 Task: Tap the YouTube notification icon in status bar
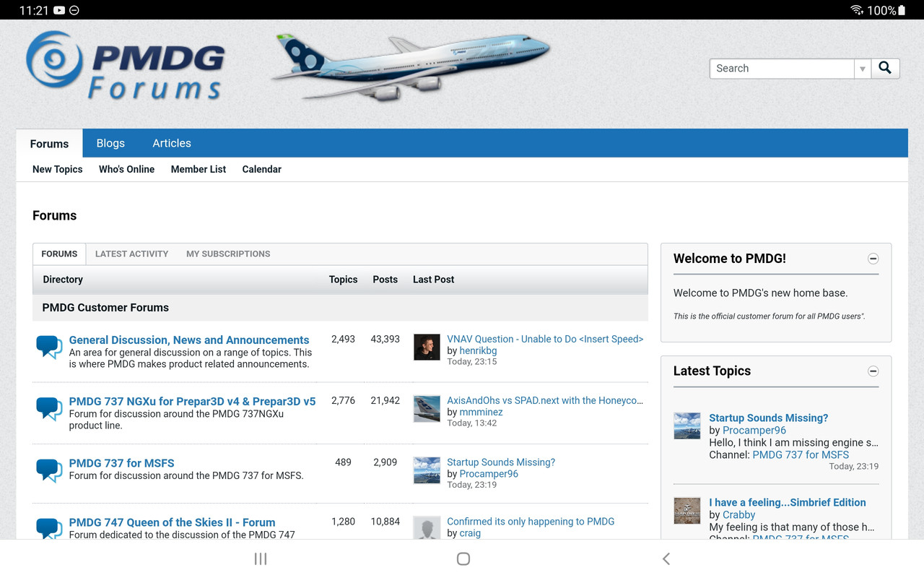click(59, 10)
